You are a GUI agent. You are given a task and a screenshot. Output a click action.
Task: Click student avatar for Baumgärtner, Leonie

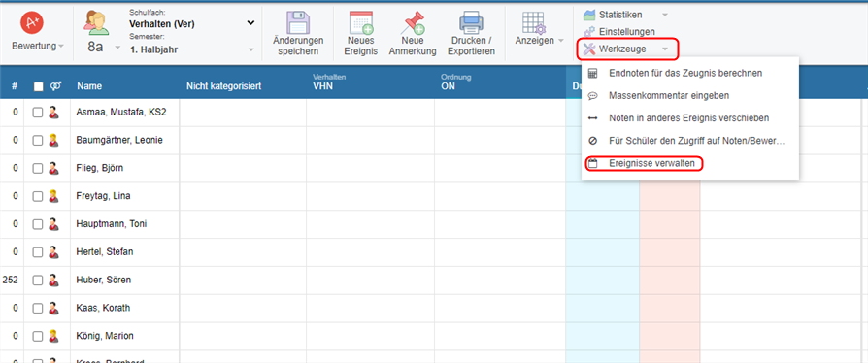click(53, 141)
